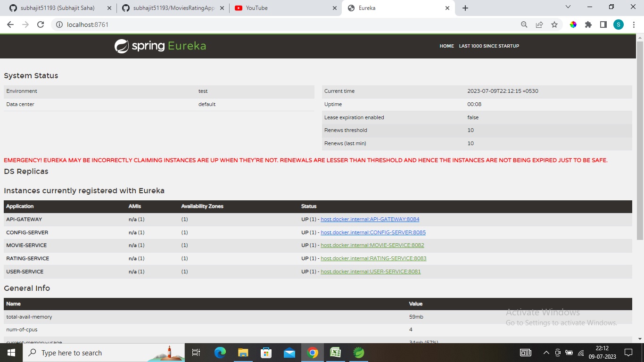Open Chrome's three-dot menu

click(x=633, y=25)
